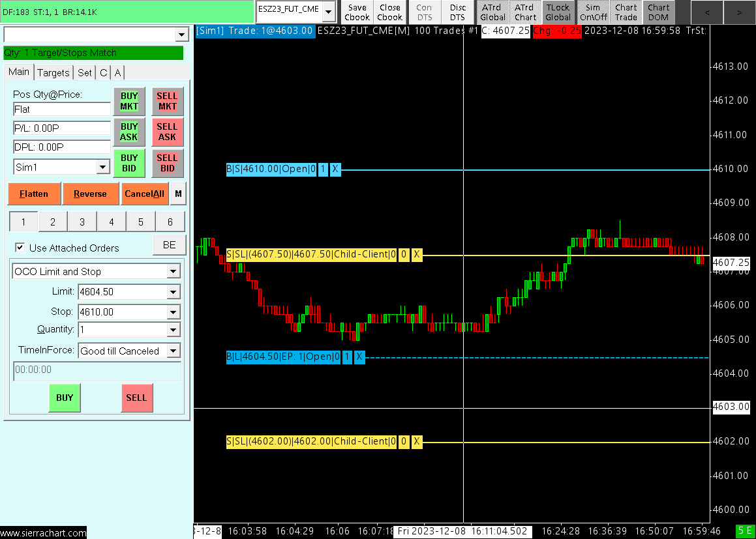Cancel the 4602.00 child stop-limit order X

click(417, 442)
